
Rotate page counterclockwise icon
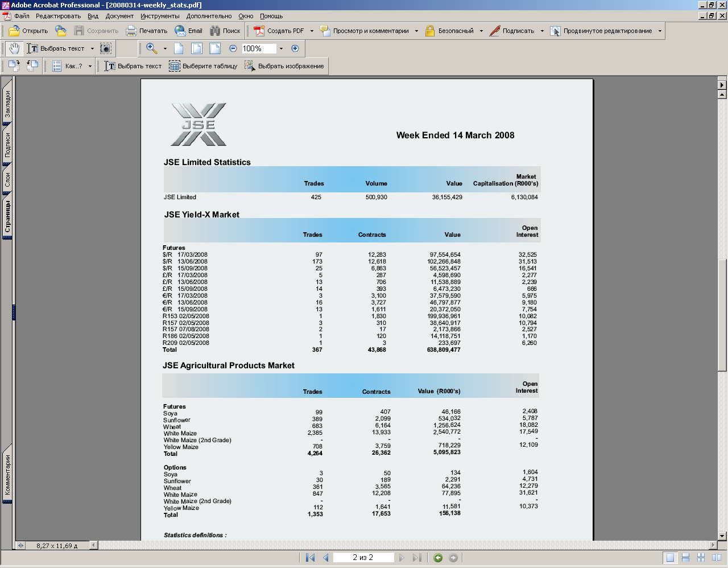click(x=32, y=66)
